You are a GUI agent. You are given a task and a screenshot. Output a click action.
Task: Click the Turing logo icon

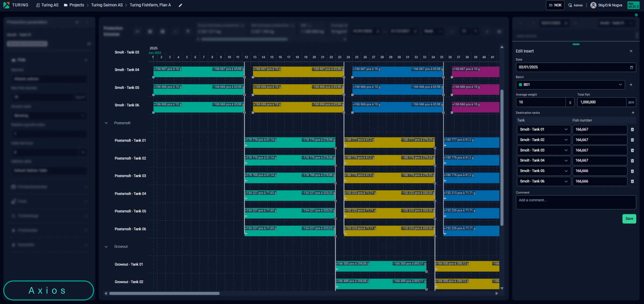pos(6,5)
